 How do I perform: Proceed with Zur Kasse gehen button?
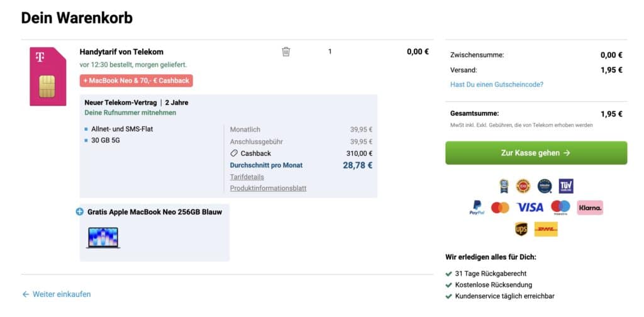[536, 153]
